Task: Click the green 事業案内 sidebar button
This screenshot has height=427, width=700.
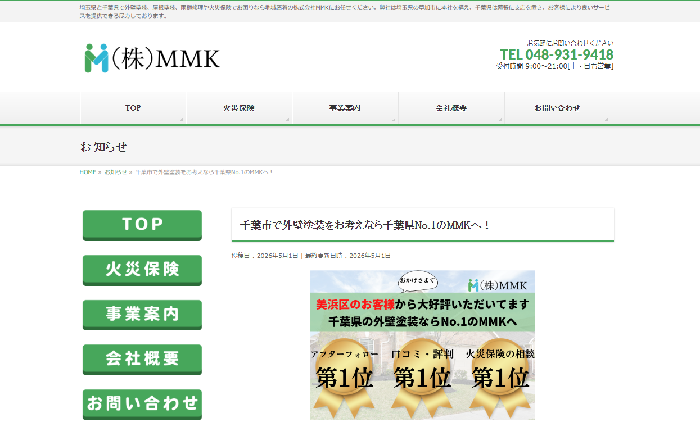Action: click(142, 314)
